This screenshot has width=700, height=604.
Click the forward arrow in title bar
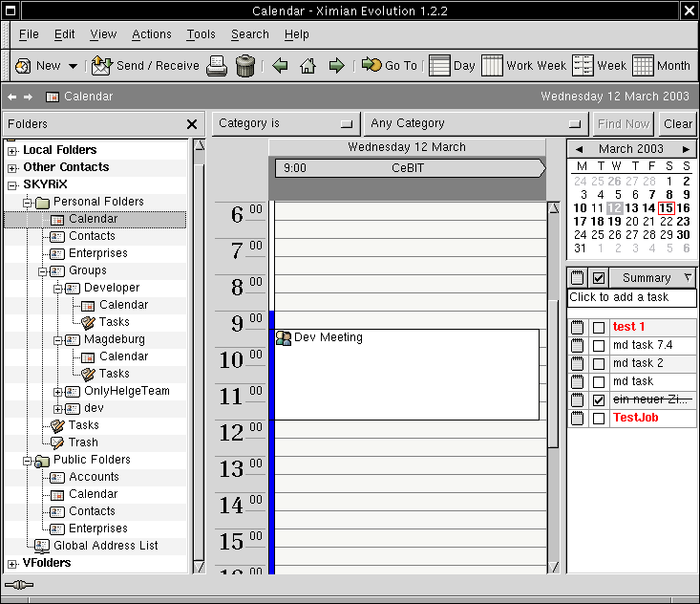coord(28,97)
